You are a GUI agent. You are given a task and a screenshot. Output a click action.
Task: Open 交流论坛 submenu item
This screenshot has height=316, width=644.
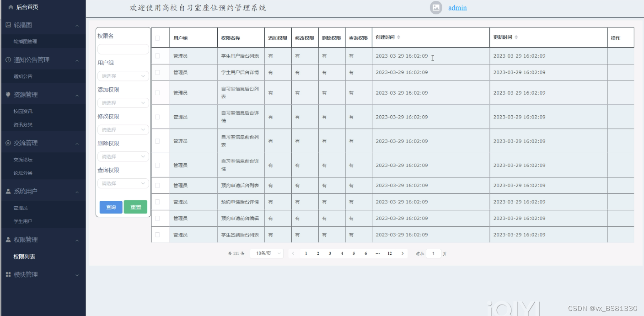[23, 160]
